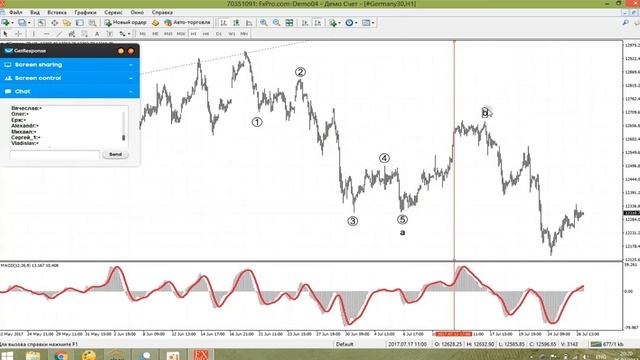640x360 pixels.
Task: Click connection status 677/1 kb
Action: (x=607, y=344)
